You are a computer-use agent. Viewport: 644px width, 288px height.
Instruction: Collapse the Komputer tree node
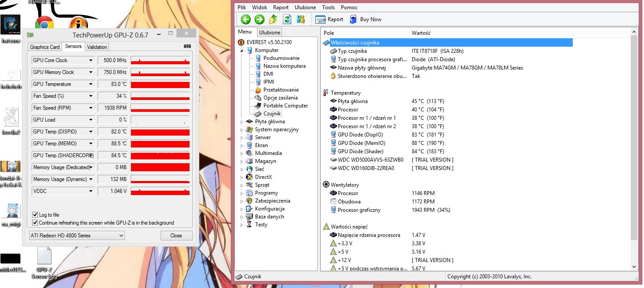click(x=241, y=50)
